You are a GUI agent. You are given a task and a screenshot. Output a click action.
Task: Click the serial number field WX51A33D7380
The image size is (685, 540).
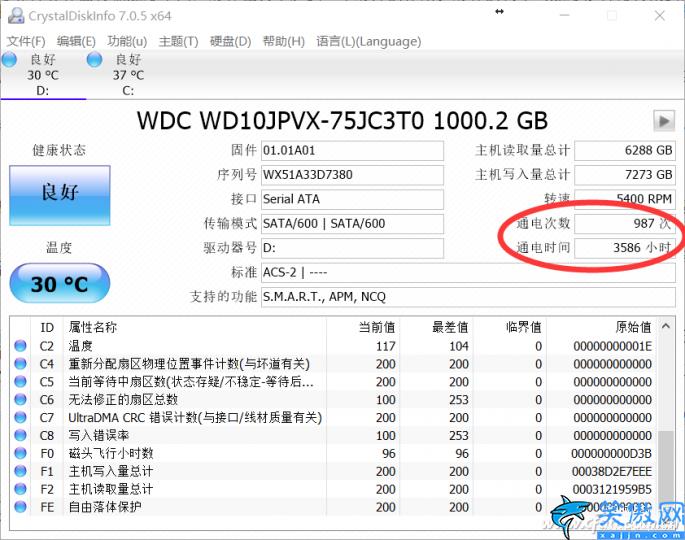352,175
